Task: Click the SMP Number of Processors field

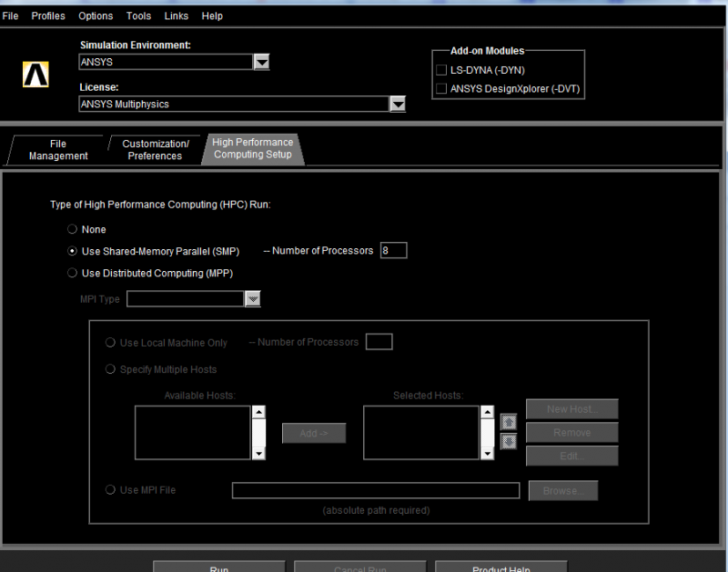Action: coord(394,250)
